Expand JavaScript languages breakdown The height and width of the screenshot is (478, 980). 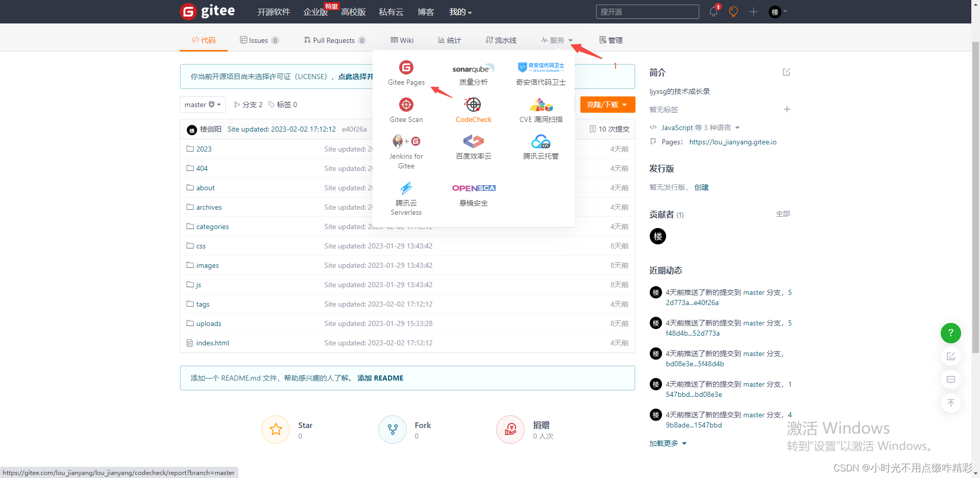(695, 128)
